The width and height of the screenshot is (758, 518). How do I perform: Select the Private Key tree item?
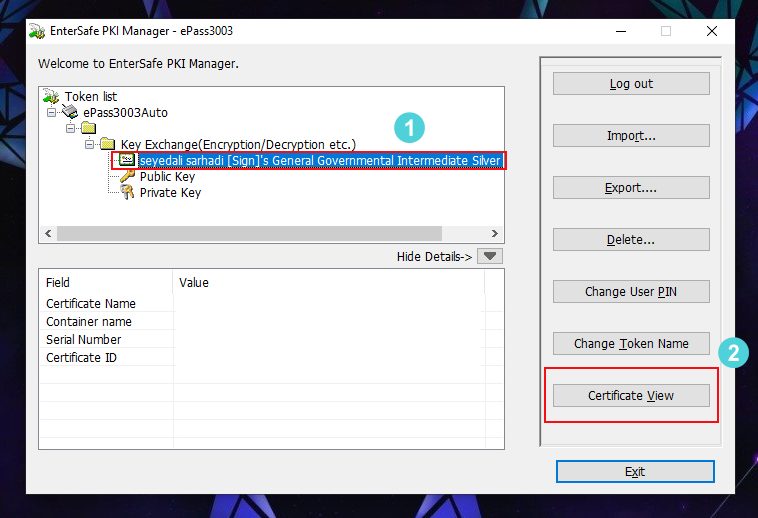point(170,193)
